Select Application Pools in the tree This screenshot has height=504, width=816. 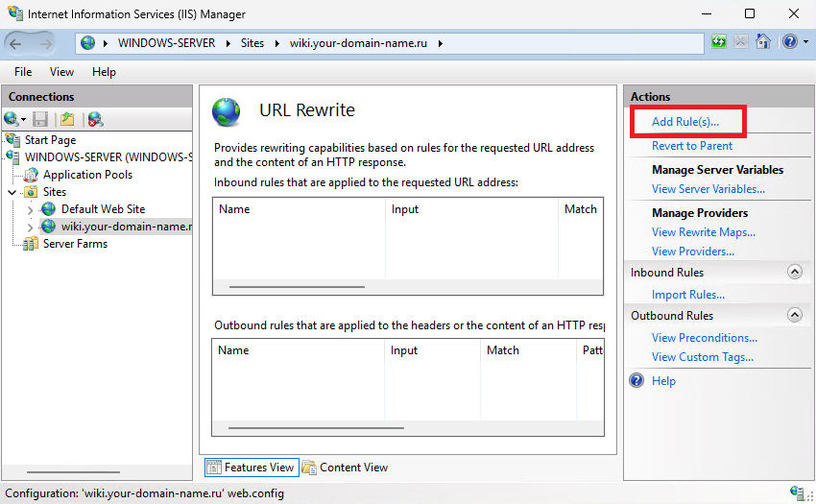[x=88, y=175]
